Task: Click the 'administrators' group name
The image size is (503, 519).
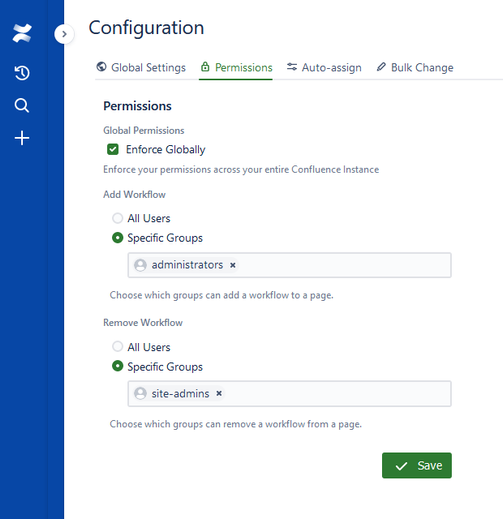Action: [187, 265]
